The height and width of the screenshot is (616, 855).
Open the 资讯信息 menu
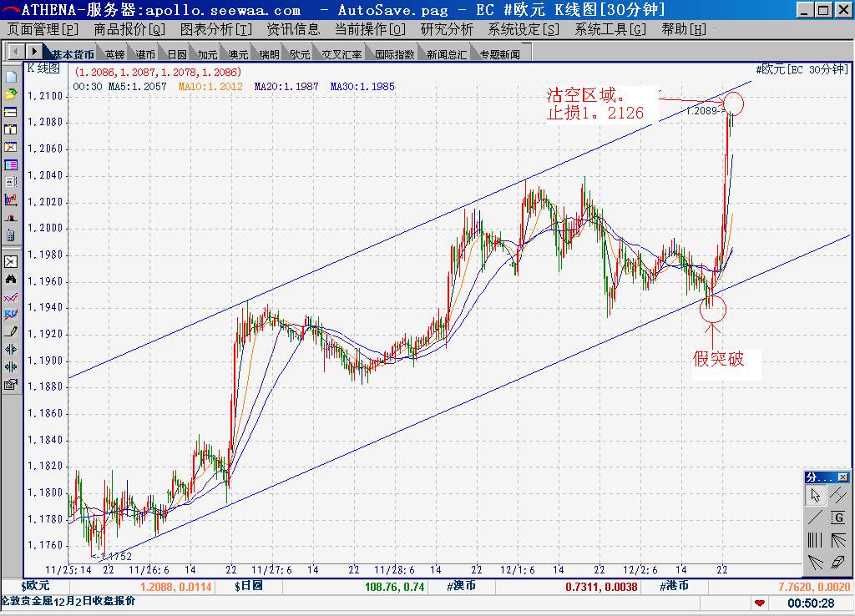pyautogui.click(x=293, y=29)
